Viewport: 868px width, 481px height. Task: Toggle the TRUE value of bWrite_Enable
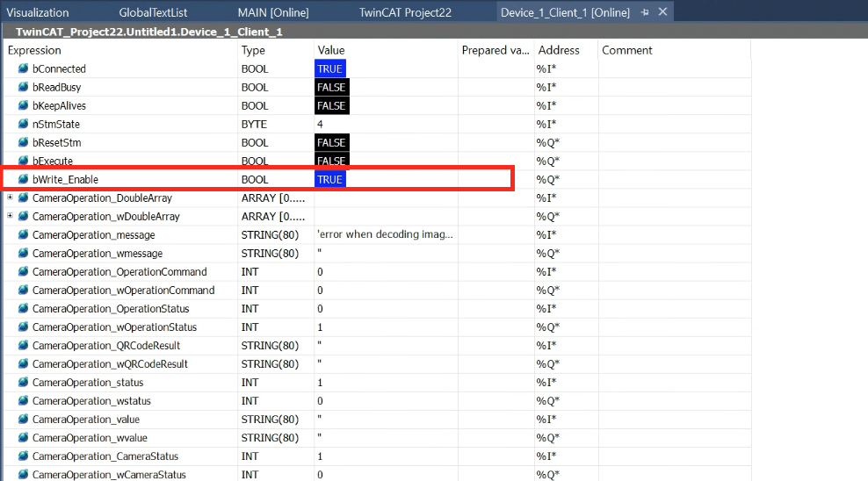[x=330, y=179]
